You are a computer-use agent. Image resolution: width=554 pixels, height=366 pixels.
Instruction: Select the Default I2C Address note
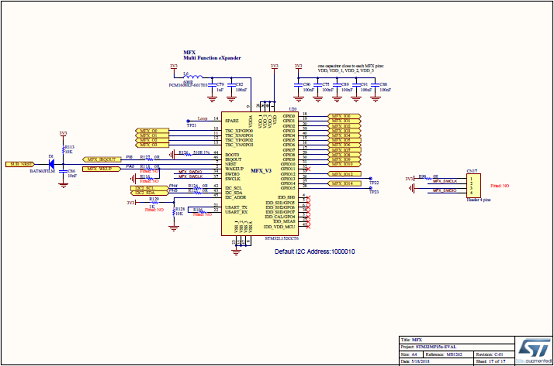pos(315,252)
